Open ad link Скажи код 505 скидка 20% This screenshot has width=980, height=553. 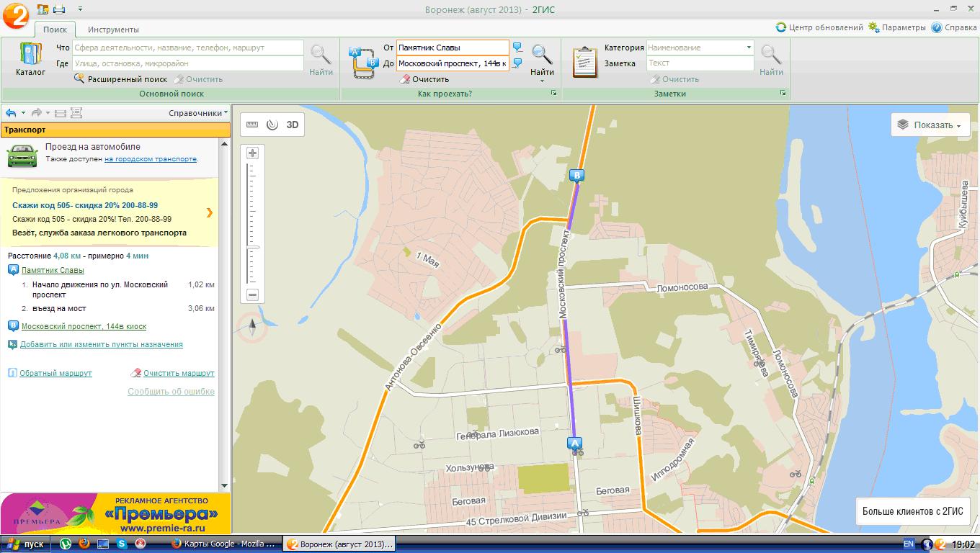[85, 205]
